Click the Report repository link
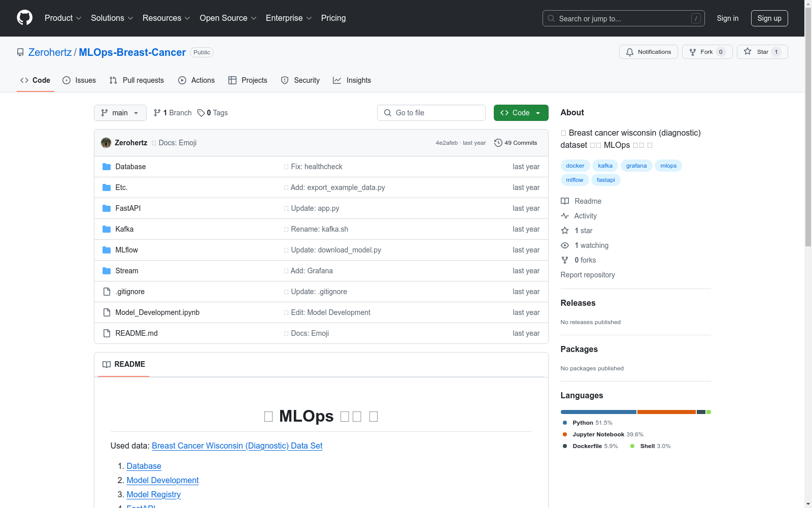 point(588,275)
